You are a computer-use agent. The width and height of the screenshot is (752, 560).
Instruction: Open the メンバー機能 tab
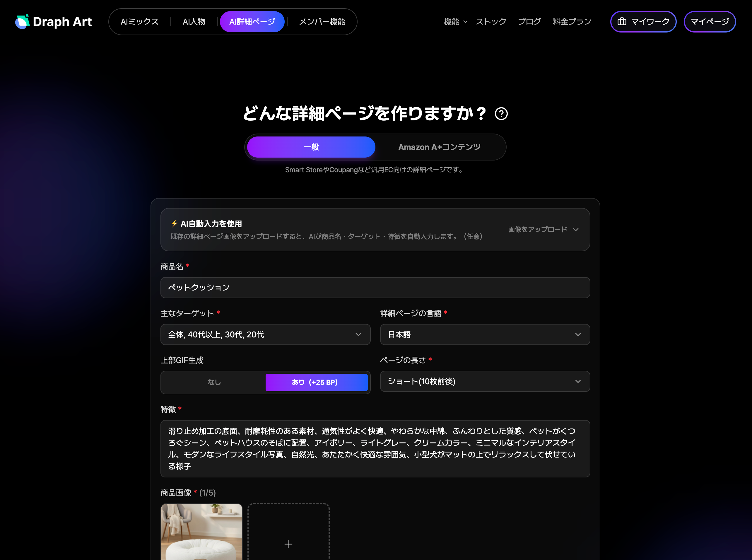322,22
